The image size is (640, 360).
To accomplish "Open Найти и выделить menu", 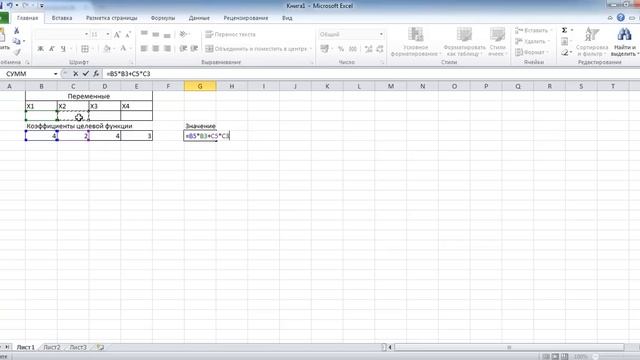I will pos(624,42).
